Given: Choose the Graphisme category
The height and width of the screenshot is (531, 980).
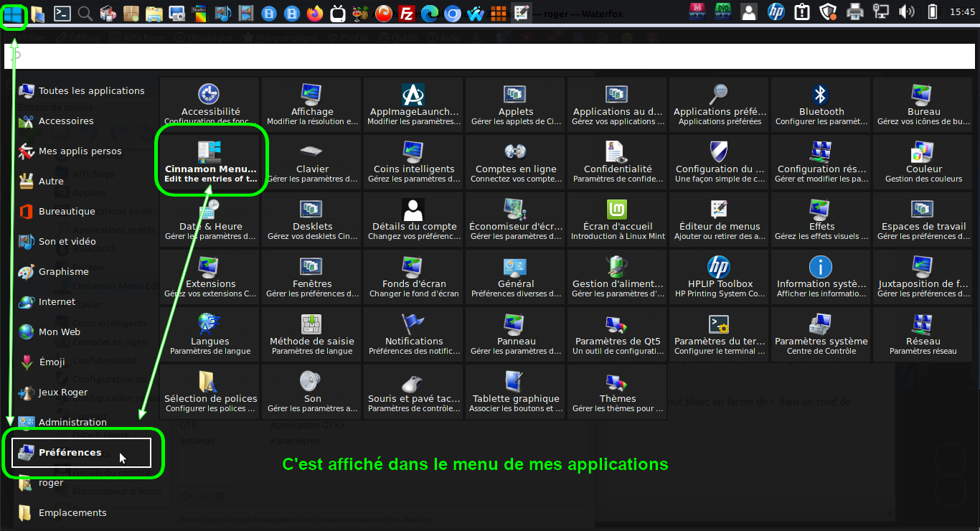Looking at the screenshot, I should (63, 272).
